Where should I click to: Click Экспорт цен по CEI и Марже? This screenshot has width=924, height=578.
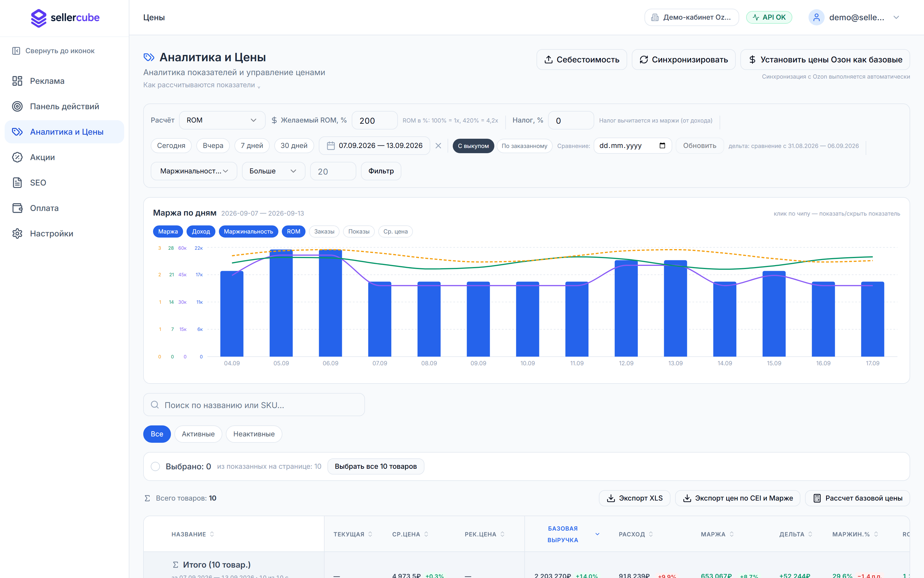click(x=738, y=498)
